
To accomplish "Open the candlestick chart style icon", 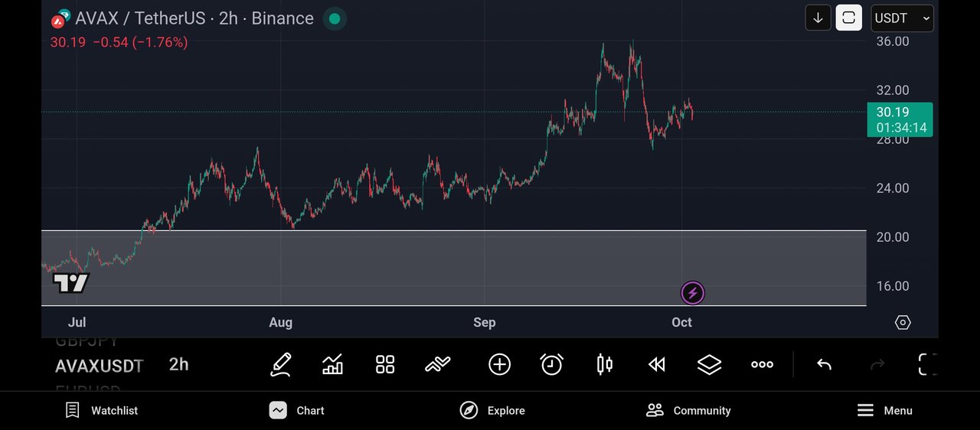I will coord(604,365).
